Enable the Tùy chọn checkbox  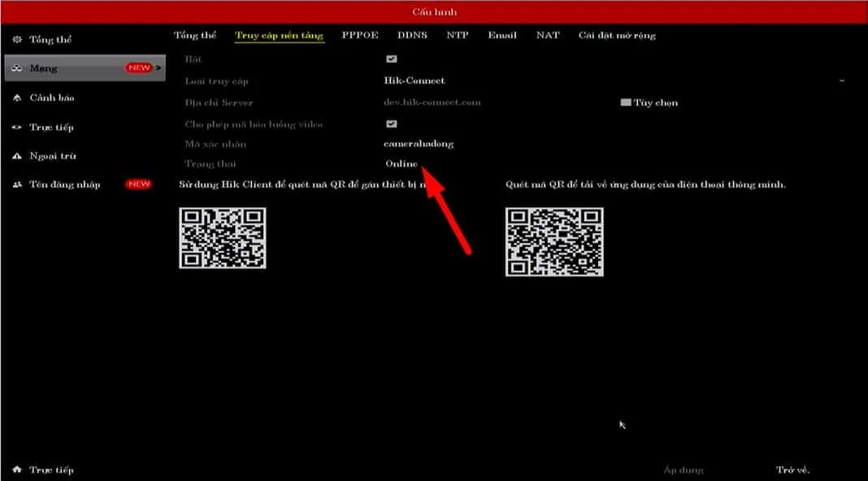click(x=626, y=102)
